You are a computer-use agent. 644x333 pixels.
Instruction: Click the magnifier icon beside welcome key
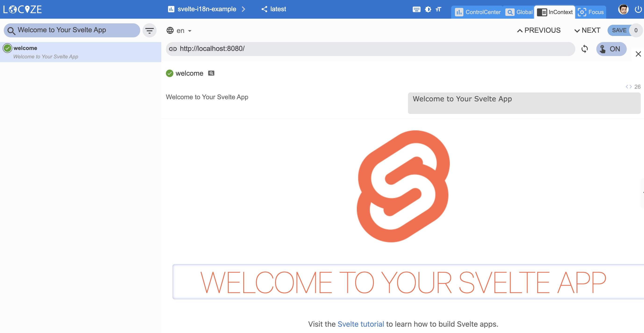pyautogui.click(x=211, y=73)
